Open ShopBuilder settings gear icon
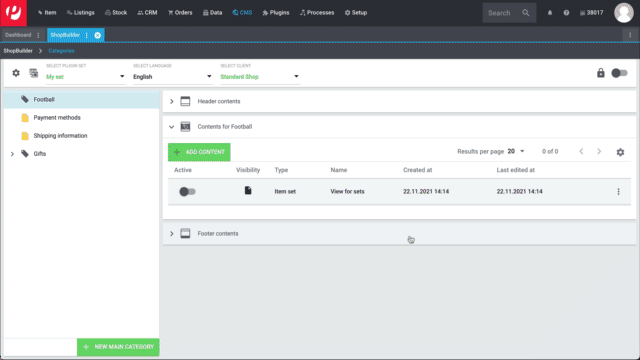Image resolution: width=640 pixels, height=360 pixels. pos(16,73)
